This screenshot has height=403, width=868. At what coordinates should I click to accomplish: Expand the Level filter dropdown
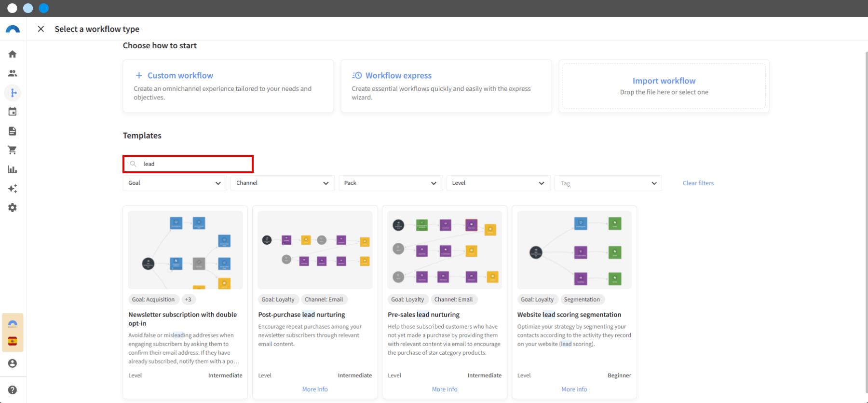499,183
